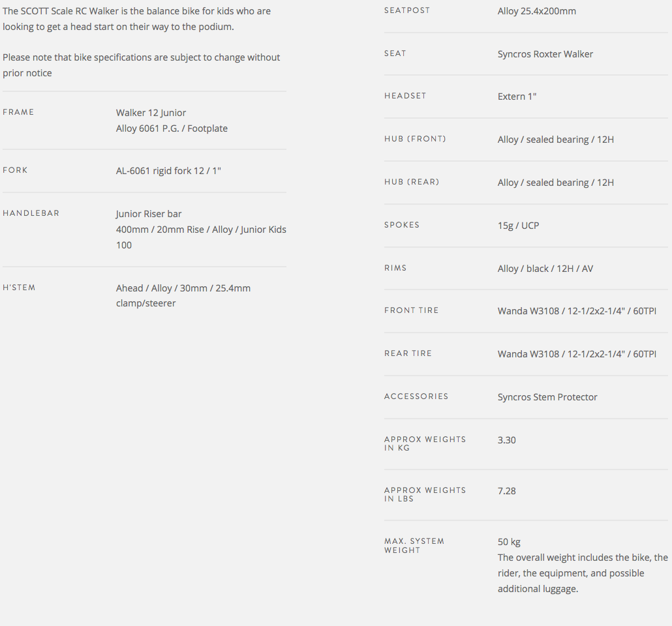The height and width of the screenshot is (626, 672).
Task: Click the Walker 12 Junior frame text
Action: pyautogui.click(x=151, y=113)
